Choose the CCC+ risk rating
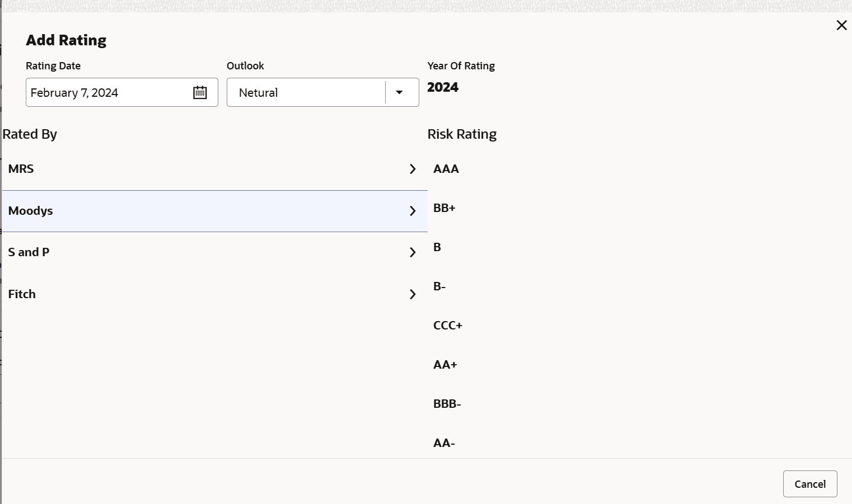This screenshot has width=852, height=504. 448,326
